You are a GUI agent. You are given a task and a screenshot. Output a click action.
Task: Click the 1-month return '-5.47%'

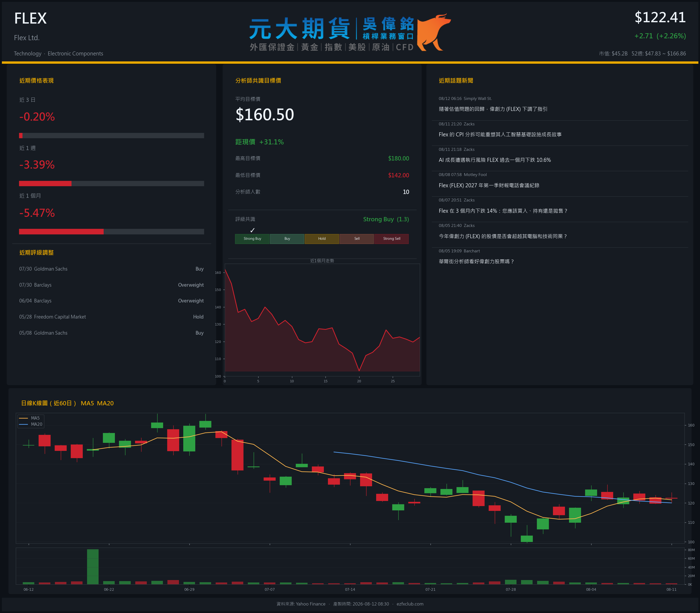(x=37, y=213)
